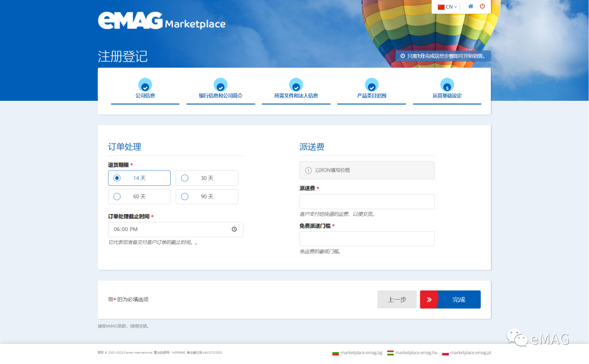Click the info icon in the RON price notice
This screenshot has height=364, width=589.
click(308, 170)
